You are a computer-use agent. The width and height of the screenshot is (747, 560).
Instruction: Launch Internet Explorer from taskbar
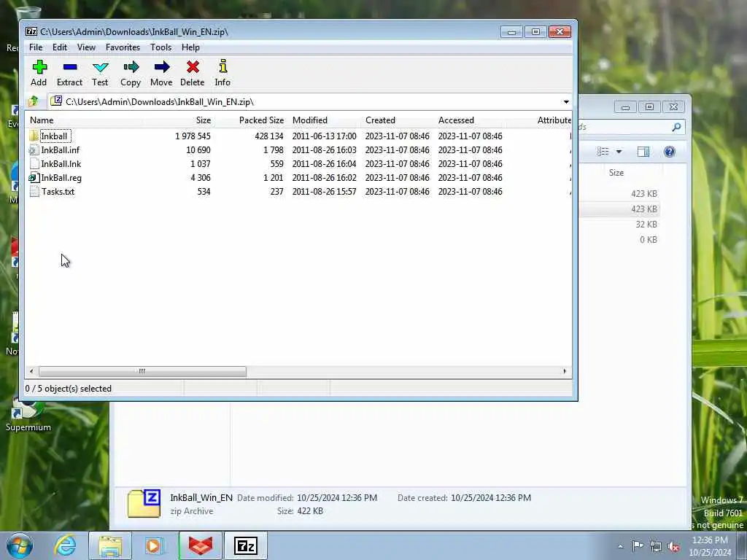65,545
